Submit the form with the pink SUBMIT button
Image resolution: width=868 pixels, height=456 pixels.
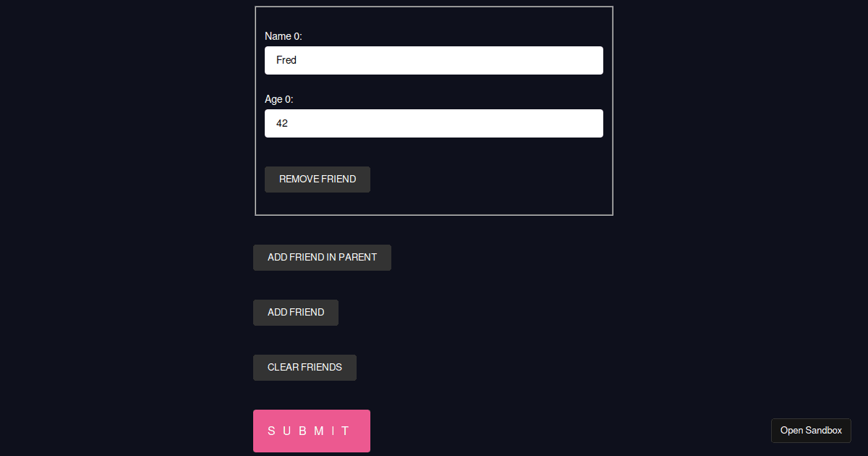(311, 431)
